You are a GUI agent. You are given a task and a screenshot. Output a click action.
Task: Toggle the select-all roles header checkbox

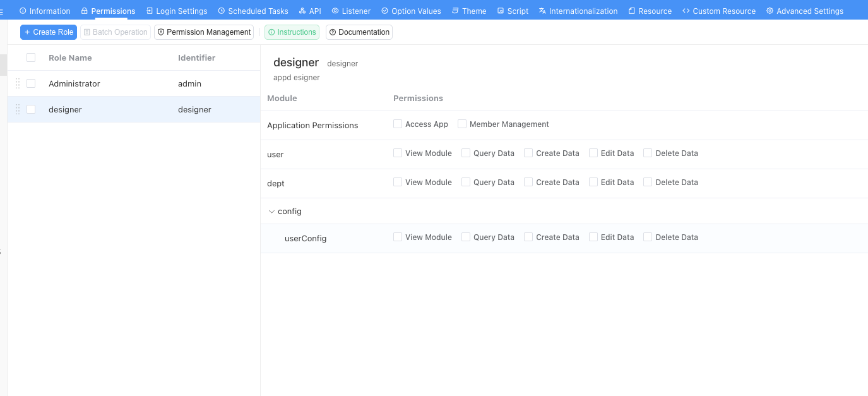click(x=31, y=57)
